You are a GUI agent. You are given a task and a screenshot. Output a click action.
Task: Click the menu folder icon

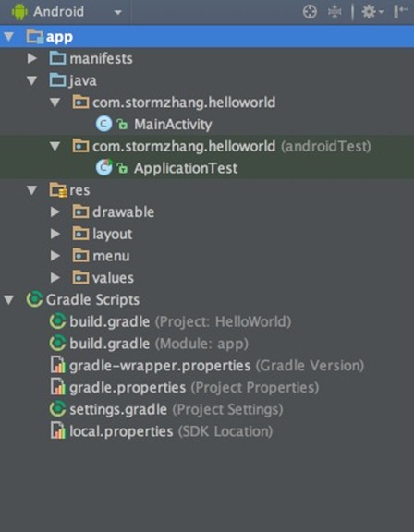pos(80,256)
